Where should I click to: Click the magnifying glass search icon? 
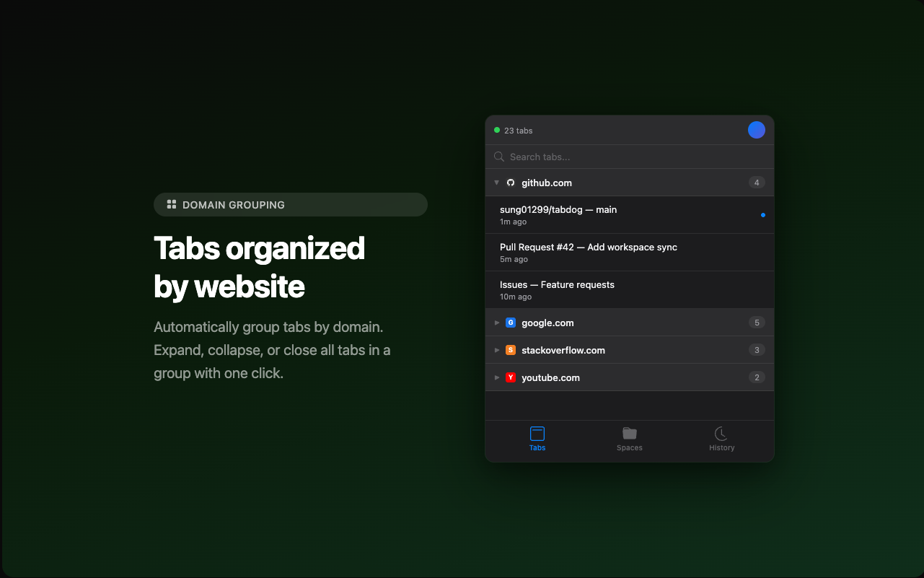click(x=498, y=157)
